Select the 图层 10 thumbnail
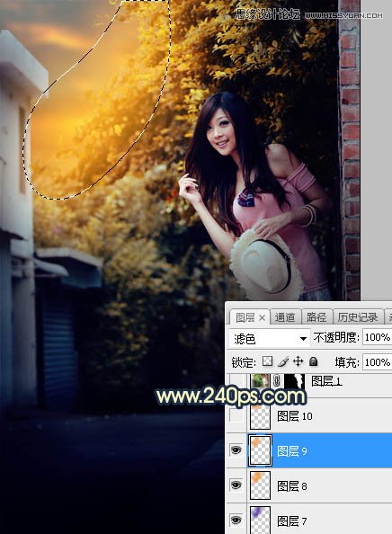 (x=260, y=416)
